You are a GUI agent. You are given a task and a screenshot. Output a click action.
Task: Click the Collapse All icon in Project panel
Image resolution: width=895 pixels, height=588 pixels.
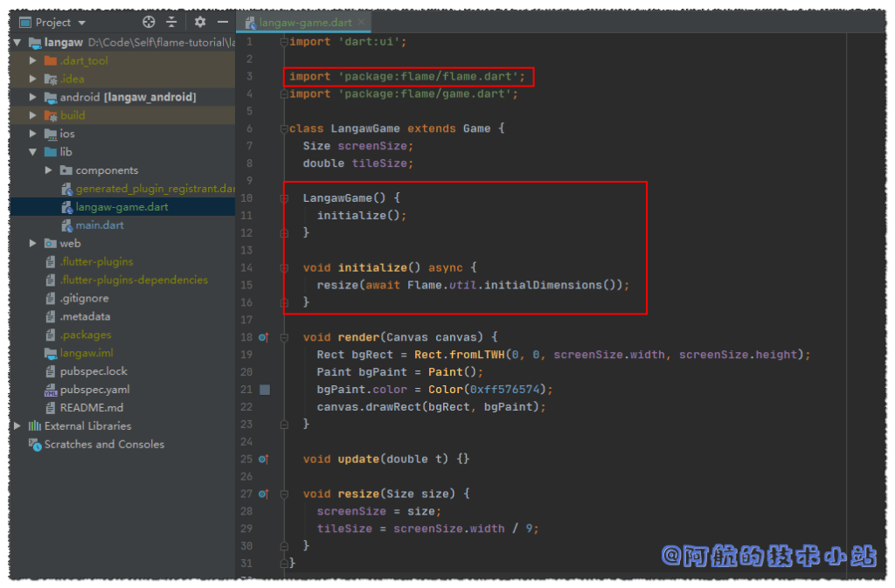[172, 22]
